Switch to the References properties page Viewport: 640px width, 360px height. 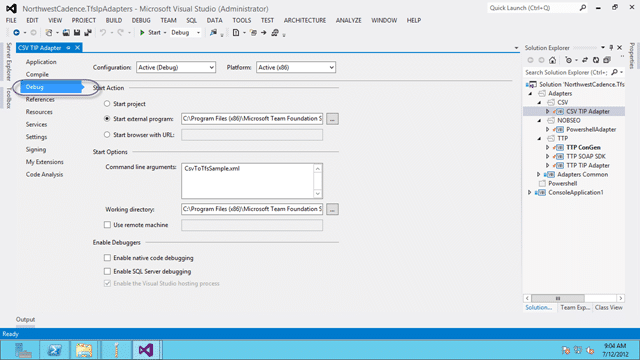click(x=40, y=100)
